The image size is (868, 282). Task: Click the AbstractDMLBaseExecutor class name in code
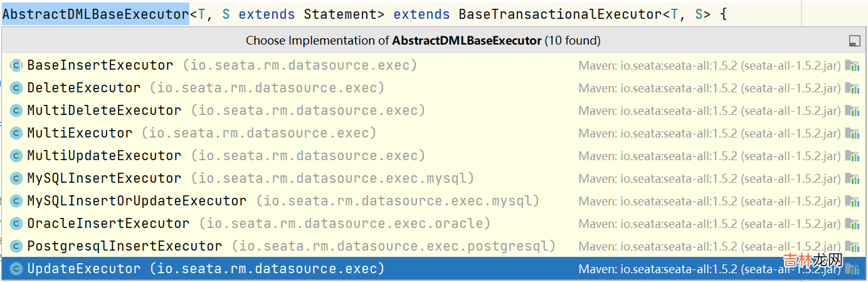click(x=95, y=14)
